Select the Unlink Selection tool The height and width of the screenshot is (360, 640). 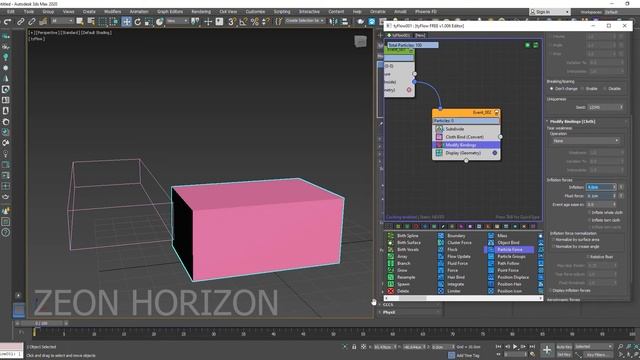pyautogui.click(x=31, y=22)
